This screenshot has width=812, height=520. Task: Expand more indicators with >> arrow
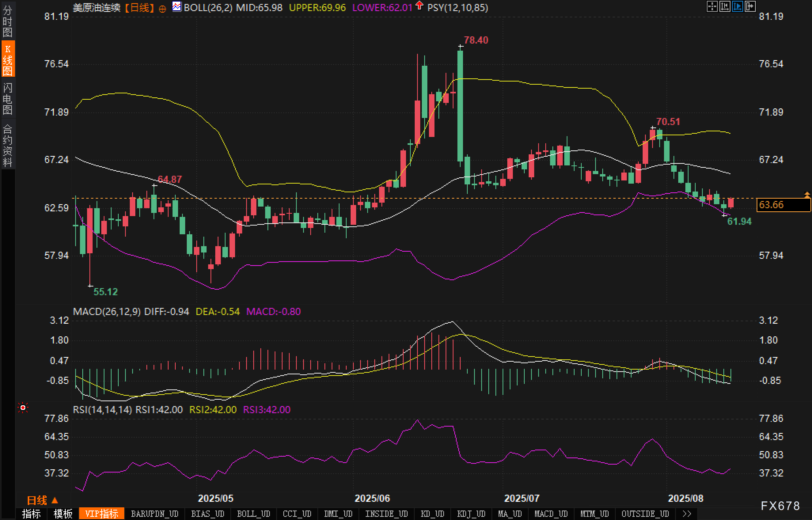click(x=687, y=514)
